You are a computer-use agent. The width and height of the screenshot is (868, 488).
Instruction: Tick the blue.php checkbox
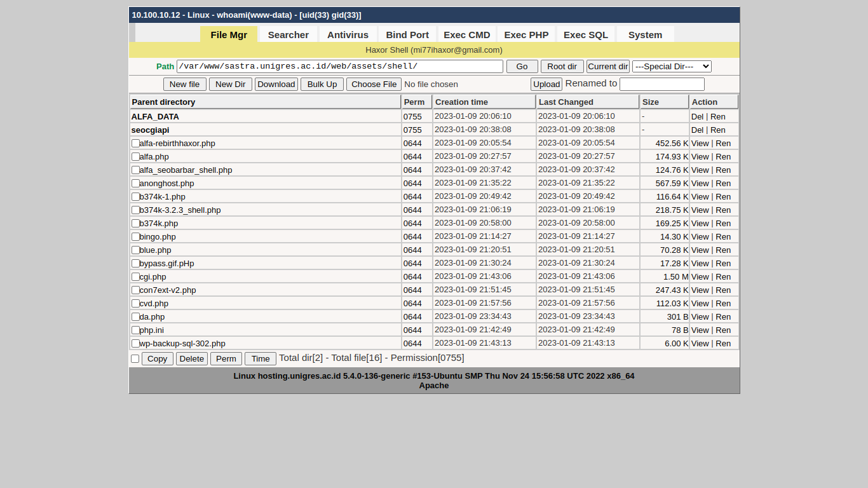click(135, 250)
